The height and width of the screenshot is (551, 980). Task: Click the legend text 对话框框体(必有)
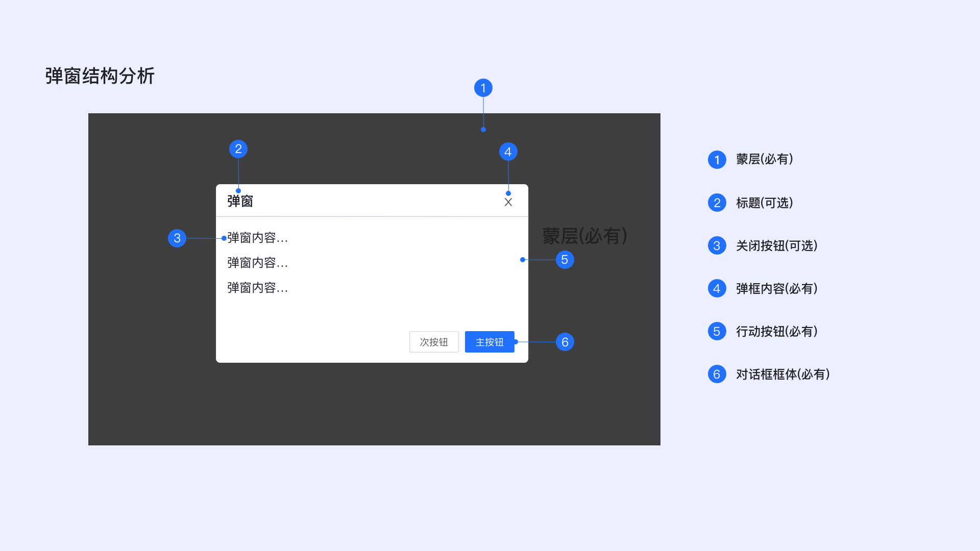tap(782, 374)
